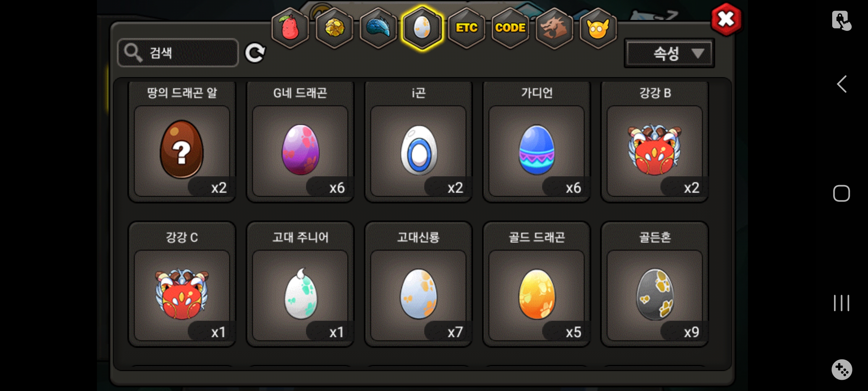Open the ETC category tab
868x391 pixels.
pos(467,28)
